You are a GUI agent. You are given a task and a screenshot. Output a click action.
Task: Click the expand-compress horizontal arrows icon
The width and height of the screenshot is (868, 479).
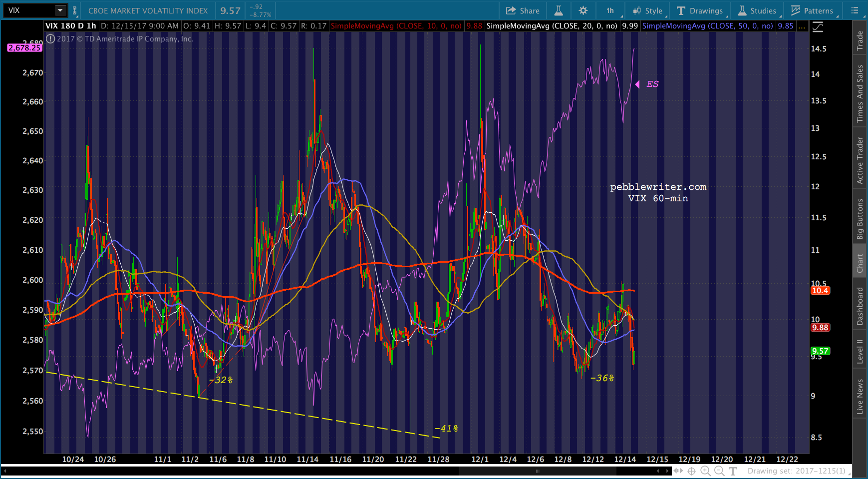(x=678, y=471)
